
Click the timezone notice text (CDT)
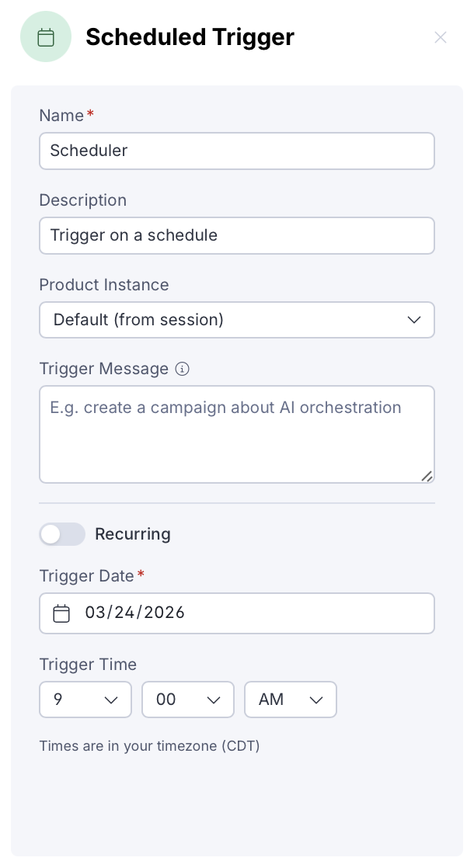(149, 746)
